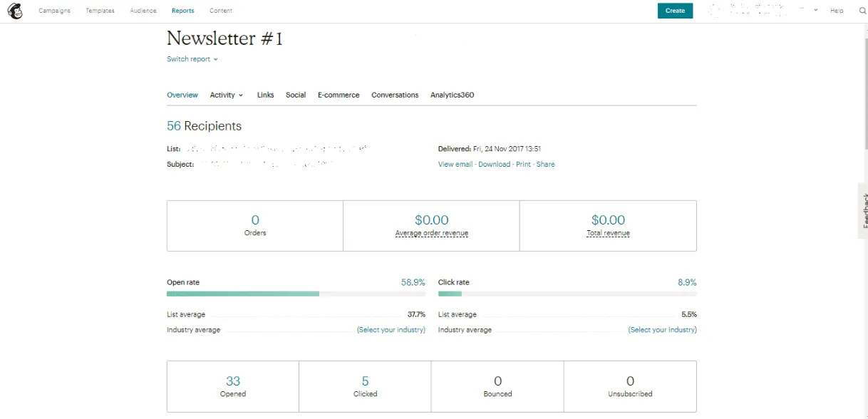Viewport: 868px width, 419px height.
Task: Open the Audience section
Action: click(x=143, y=11)
